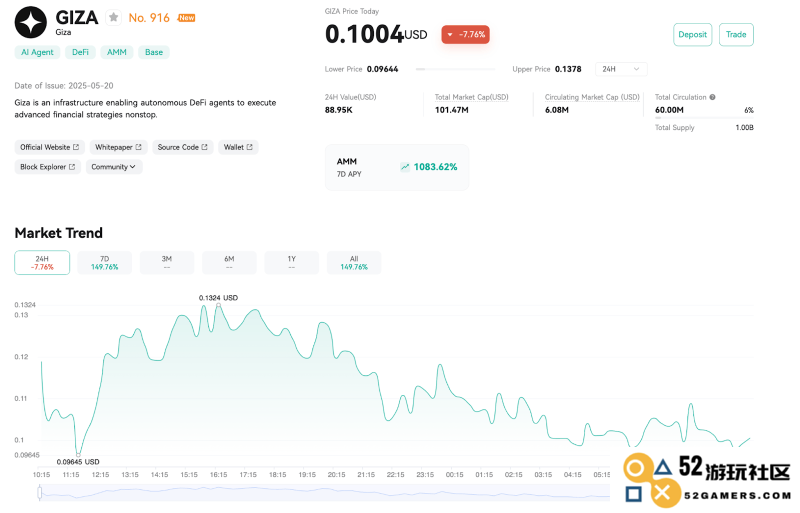Image resolution: width=800 pixels, height=513 pixels.
Task: Open the Whitepaper link
Action: pyautogui.click(x=118, y=147)
